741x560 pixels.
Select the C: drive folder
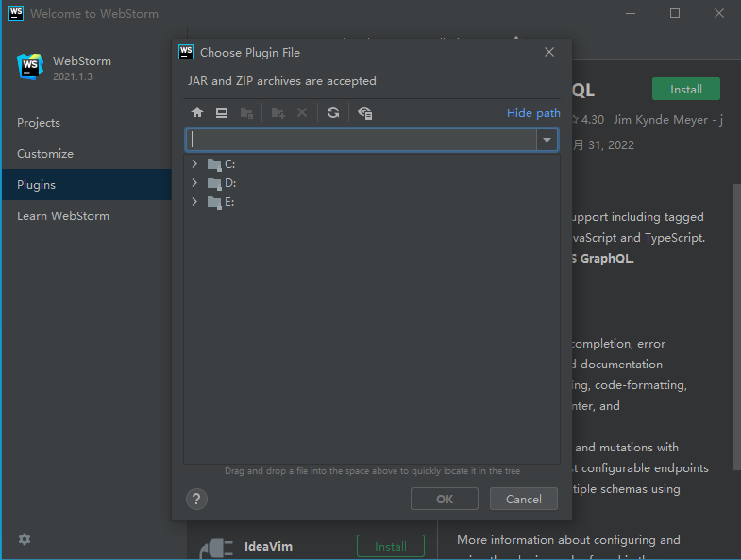(221, 164)
